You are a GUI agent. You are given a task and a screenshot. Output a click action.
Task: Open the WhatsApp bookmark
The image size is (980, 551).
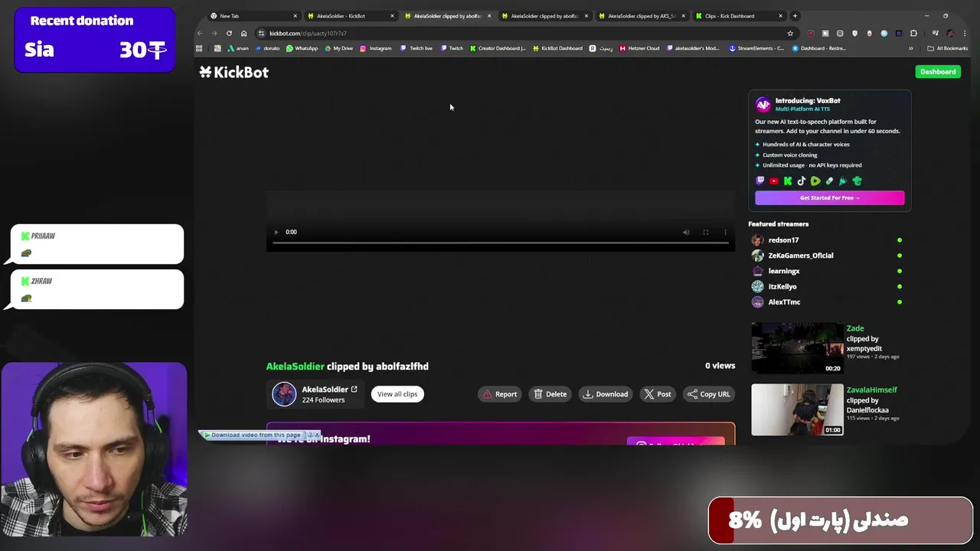point(302,48)
